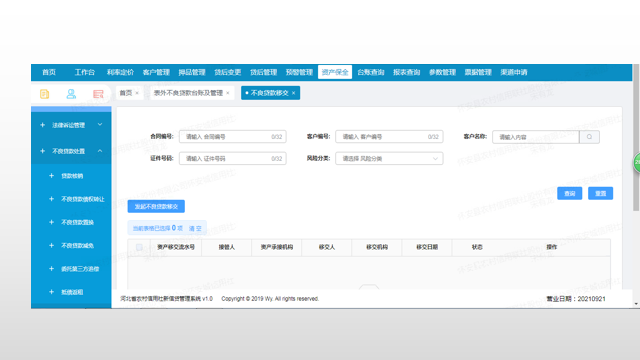Open the 工作台 top menu

[84, 72]
